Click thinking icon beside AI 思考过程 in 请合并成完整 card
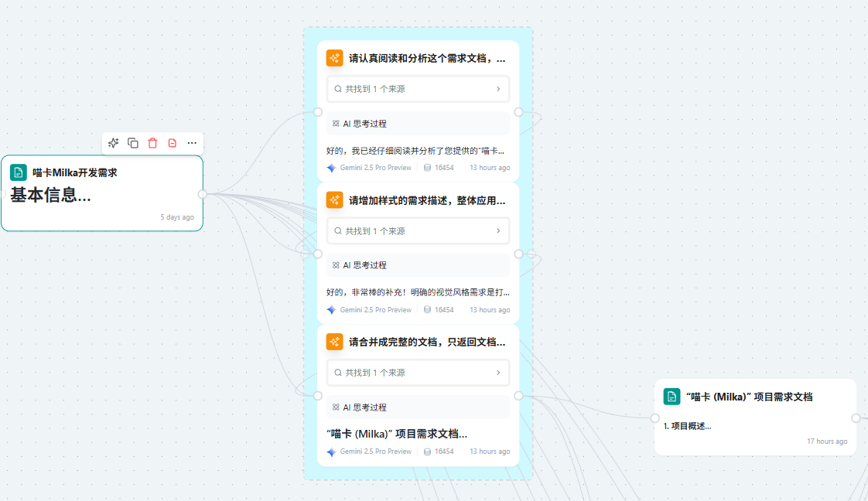The image size is (868, 501). pyautogui.click(x=336, y=407)
